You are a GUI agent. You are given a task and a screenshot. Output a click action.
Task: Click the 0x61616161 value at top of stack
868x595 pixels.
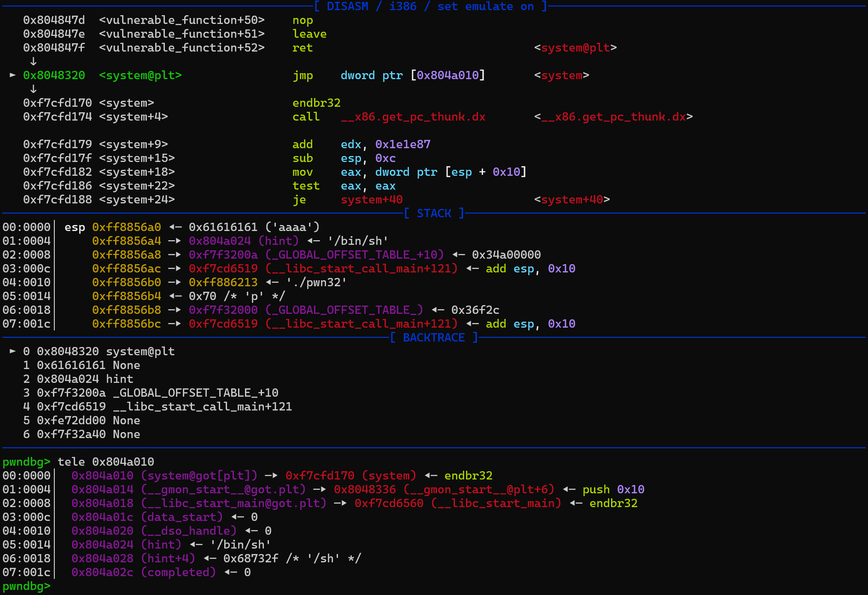pos(223,227)
